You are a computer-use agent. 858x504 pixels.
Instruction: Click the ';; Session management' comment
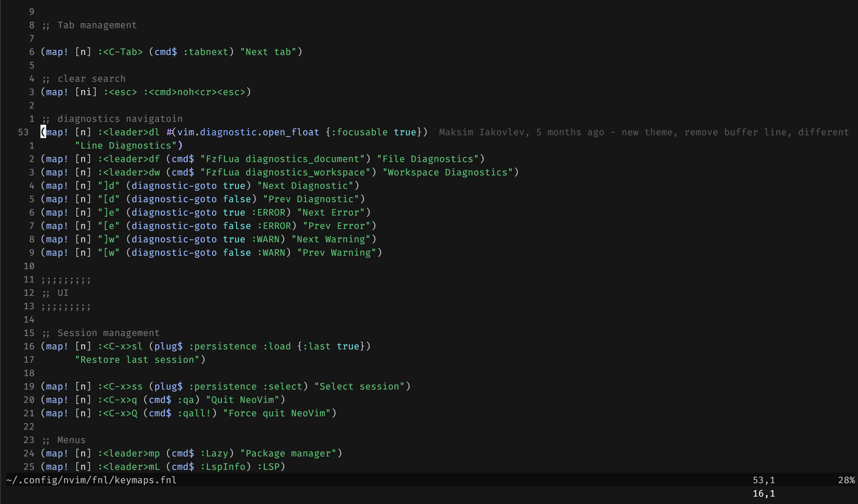coord(101,333)
